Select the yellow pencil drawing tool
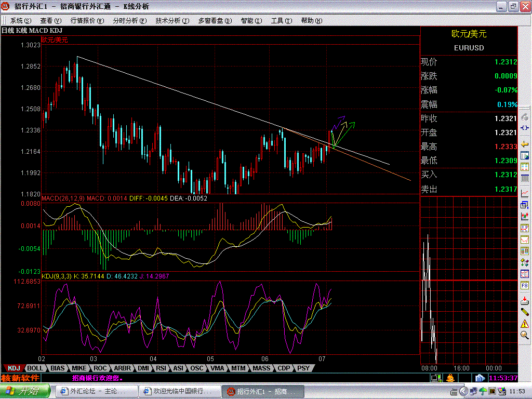The image size is (532, 399). 525,311
